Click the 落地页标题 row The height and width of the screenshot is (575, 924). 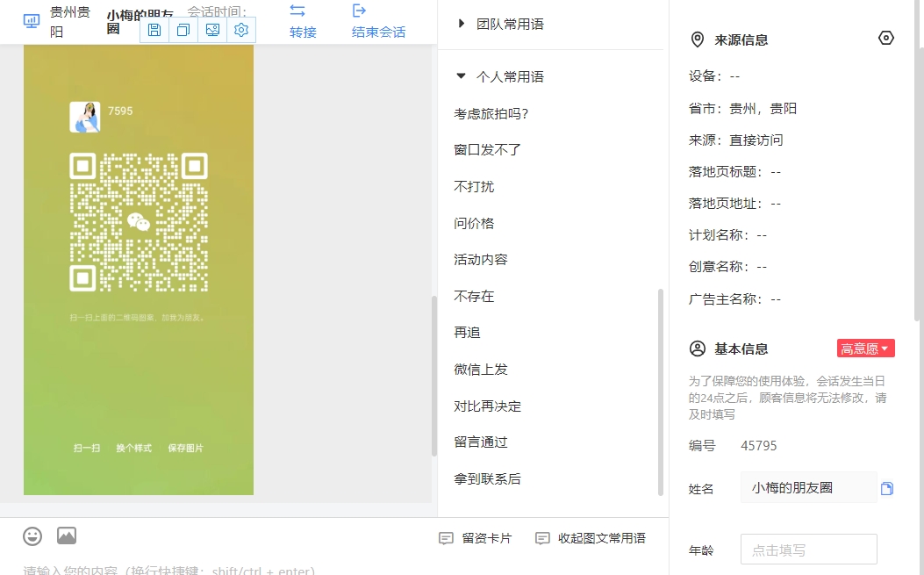(734, 171)
